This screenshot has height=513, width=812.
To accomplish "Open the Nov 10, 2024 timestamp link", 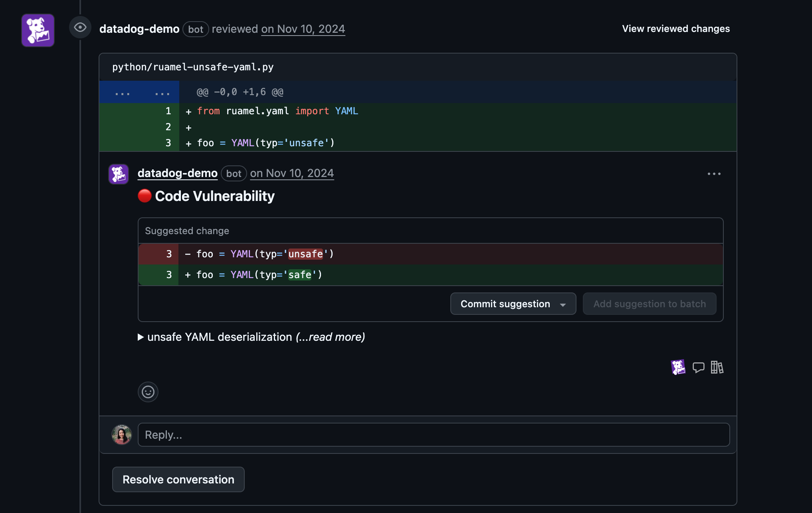I will click(303, 29).
